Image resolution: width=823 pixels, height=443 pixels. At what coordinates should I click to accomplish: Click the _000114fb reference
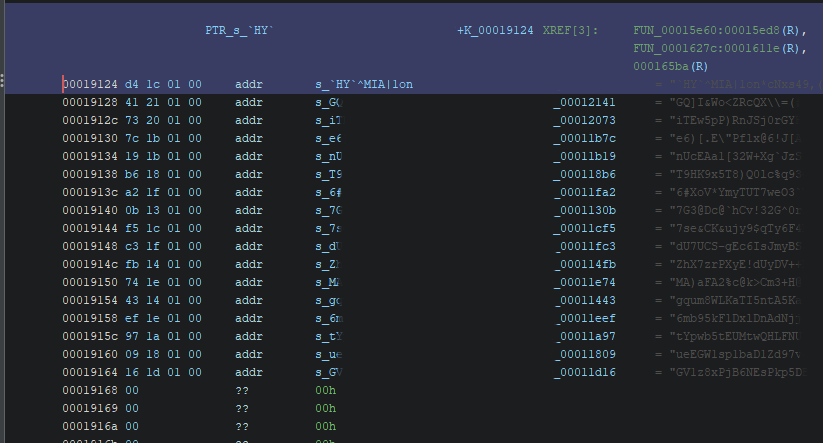[x=584, y=265]
